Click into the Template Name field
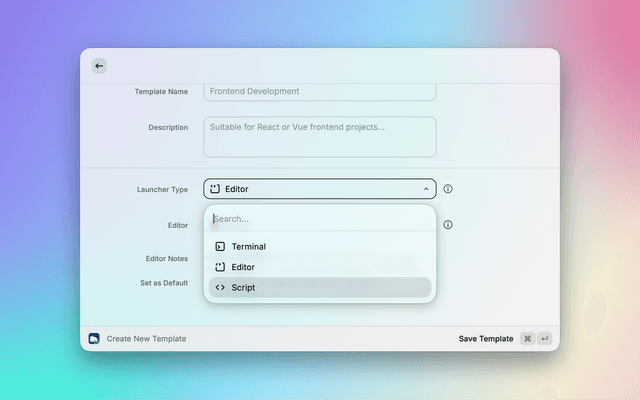The image size is (640, 400). (320, 92)
